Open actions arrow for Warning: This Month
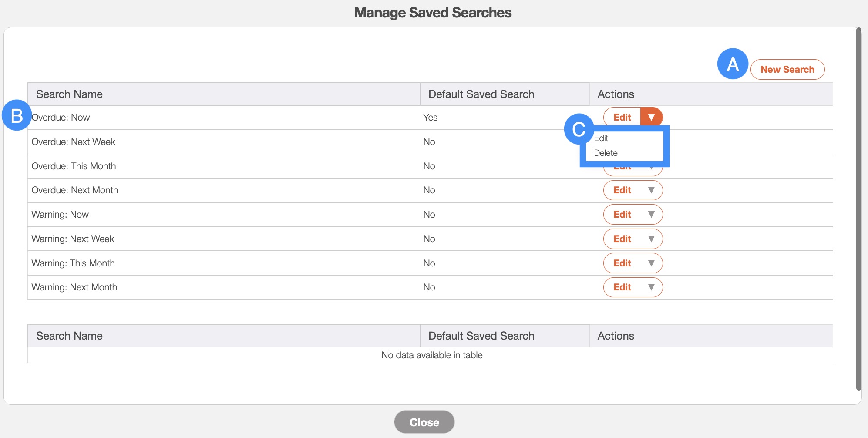The width and height of the screenshot is (868, 438). pos(651,263)
